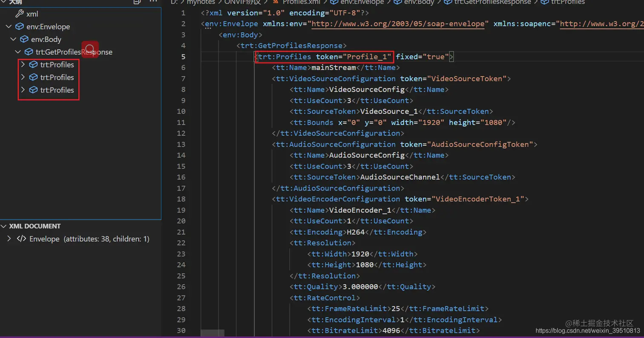Click AudioSourceChannel text on line 16
The width and height of the screenshot is (644, 338).
pyautogui.click(x=400, y=177)
